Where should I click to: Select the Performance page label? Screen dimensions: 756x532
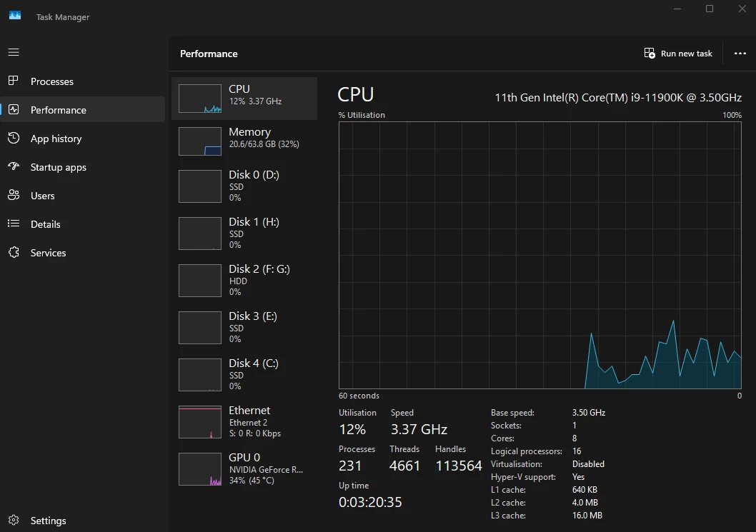[59, 110]
